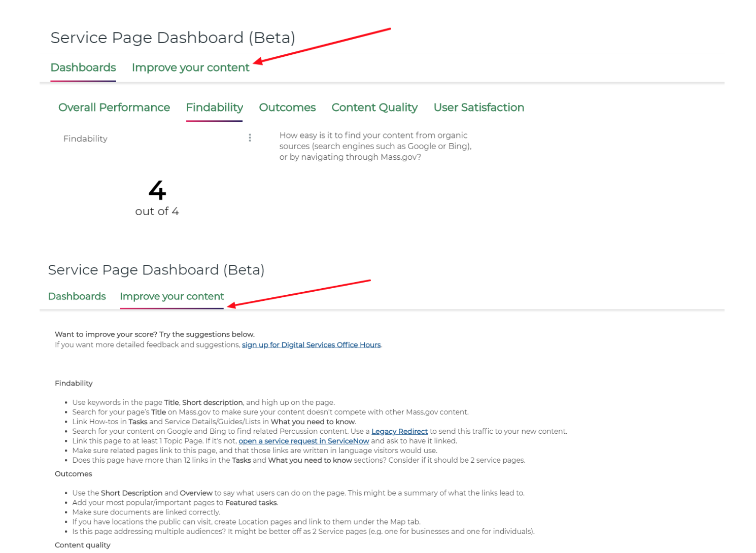Viewport: 756px width, 553px height.
Task: Click the Featured tasks bold text under Outcomes
Action: pos(251,502)
